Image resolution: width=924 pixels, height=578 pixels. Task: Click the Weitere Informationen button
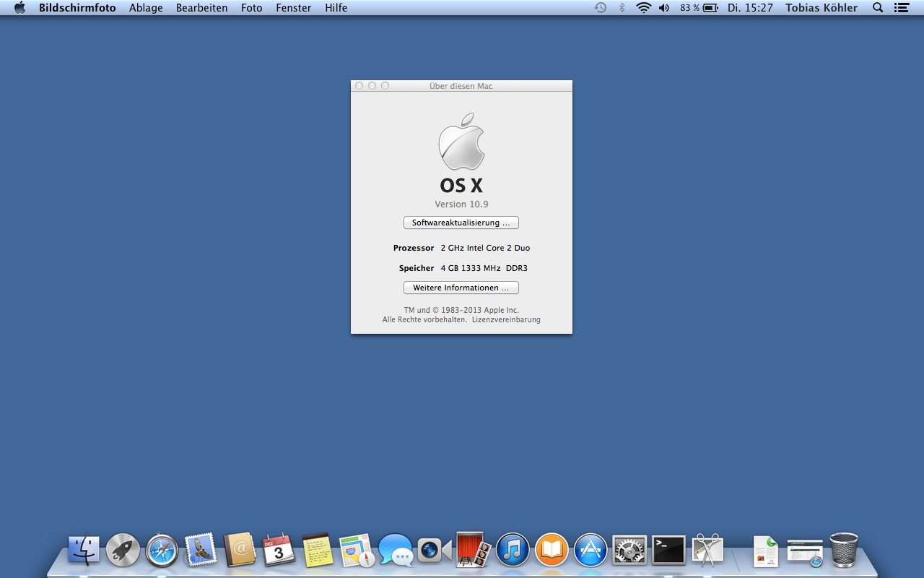pos(461,288)
